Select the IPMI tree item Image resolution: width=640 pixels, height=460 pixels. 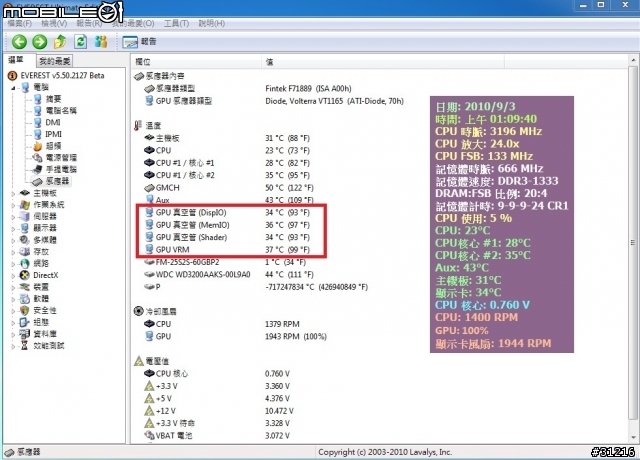point(53,134)
